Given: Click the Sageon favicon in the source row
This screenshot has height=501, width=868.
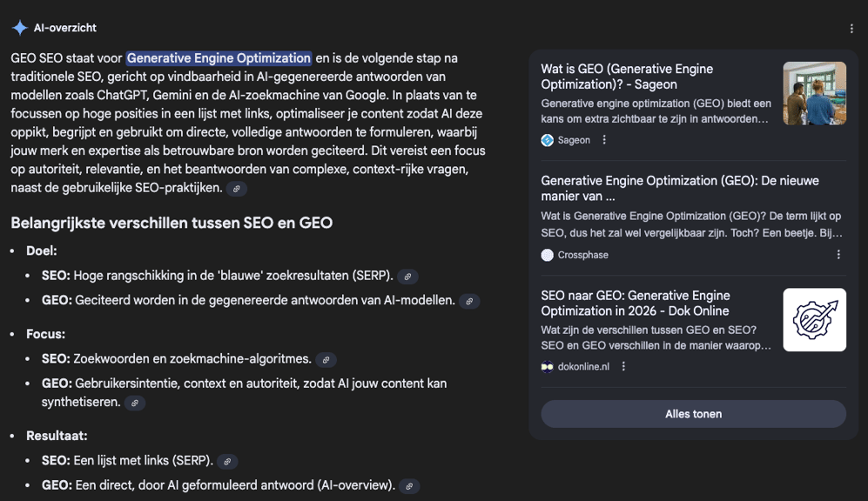Looking at the screenshot, I should 548,140.
